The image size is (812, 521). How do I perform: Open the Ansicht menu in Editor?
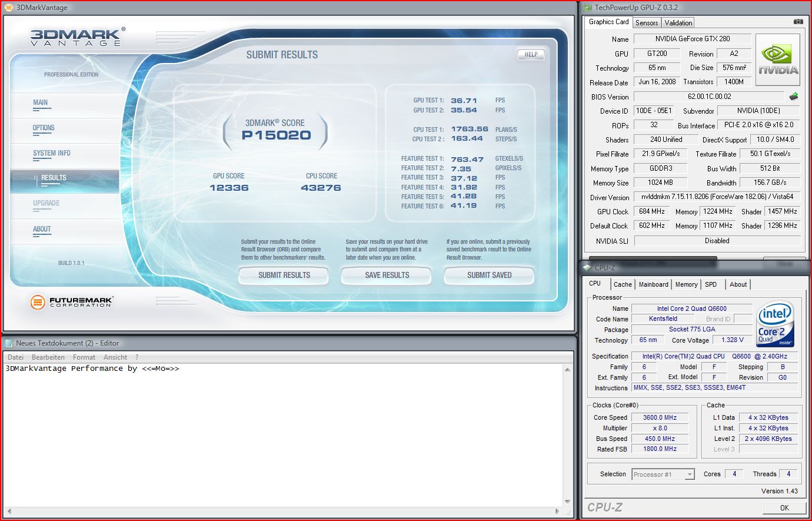[x=115, y=357]
